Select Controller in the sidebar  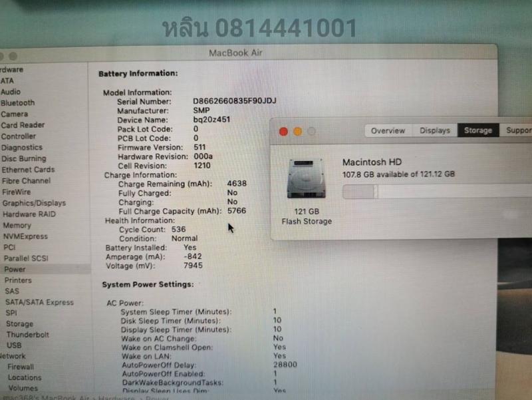(19, 136)
